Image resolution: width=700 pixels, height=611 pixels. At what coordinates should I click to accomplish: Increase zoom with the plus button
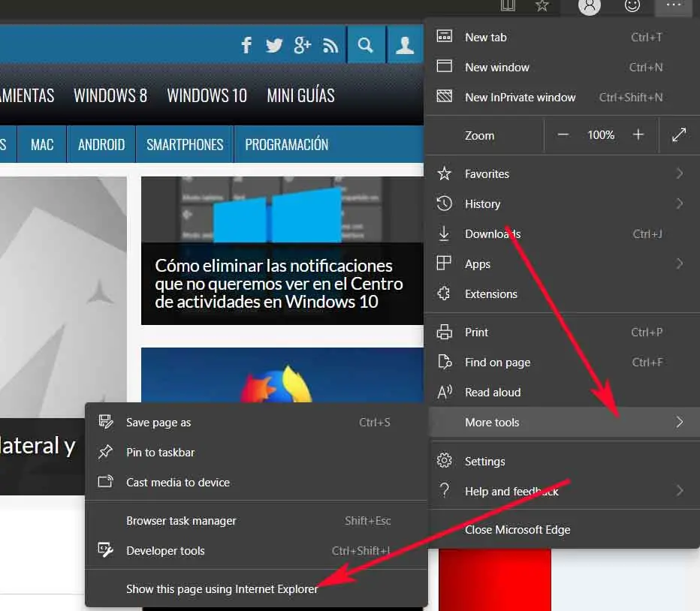638,134
